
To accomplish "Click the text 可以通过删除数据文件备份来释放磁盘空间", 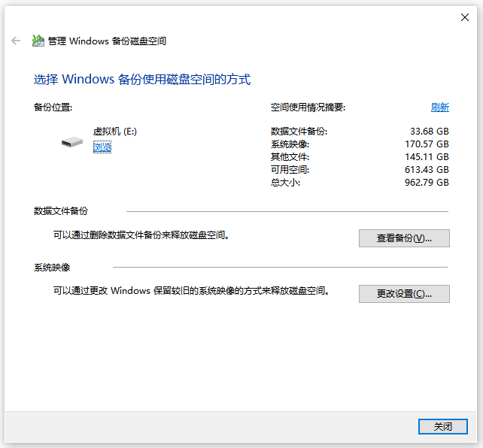I will [141, 235].
